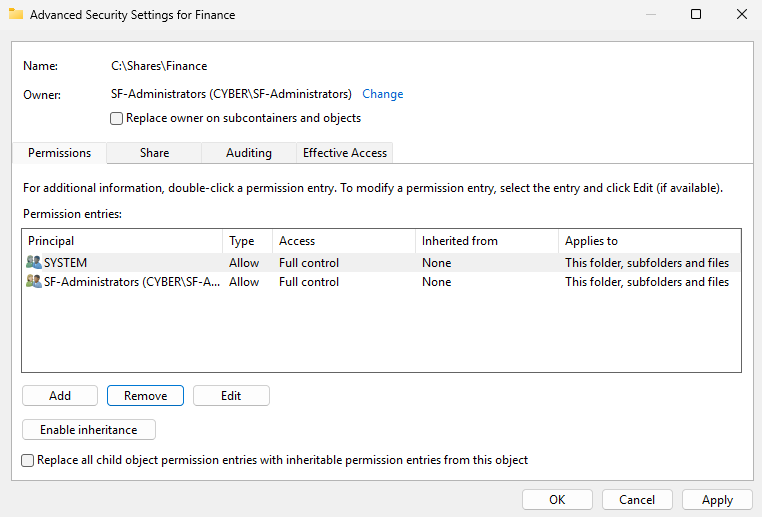The width and height of the screenshot is (762, 517).
Task: Switch to the Share tab
Action: (x=154, y=153)
